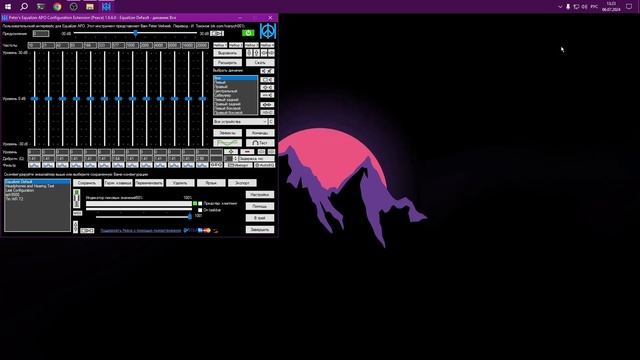Click the Задержка мс delay field
The width and height of the screenshot is (640, 360).
(x=256, y=158)
